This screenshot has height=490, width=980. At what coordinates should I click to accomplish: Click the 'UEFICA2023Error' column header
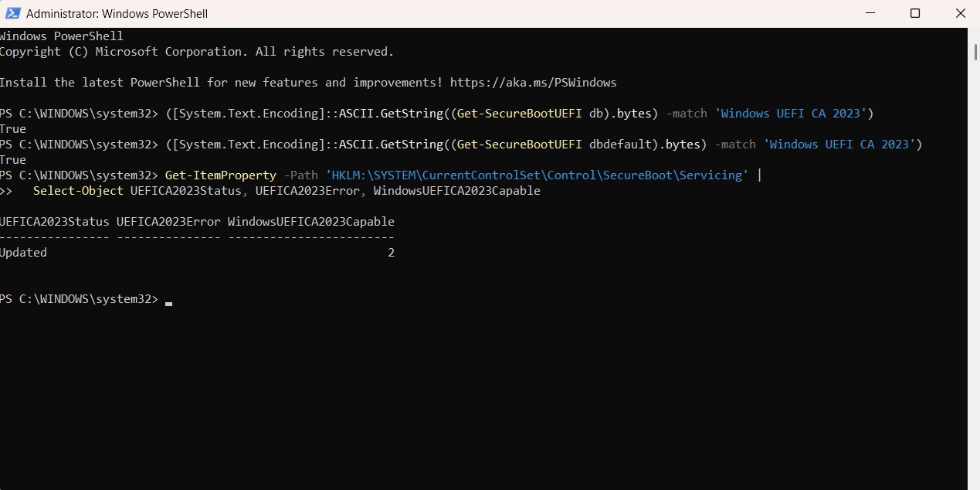tap(168, 222)
